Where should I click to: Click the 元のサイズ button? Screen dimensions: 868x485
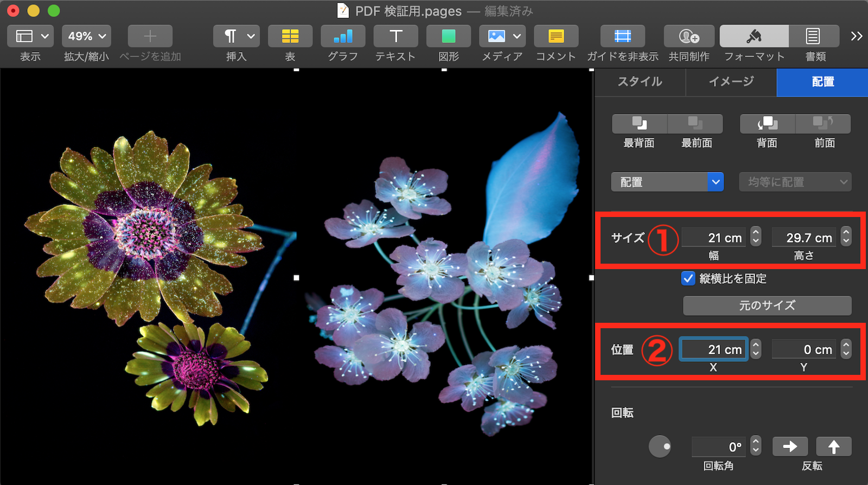coord(767,305)
